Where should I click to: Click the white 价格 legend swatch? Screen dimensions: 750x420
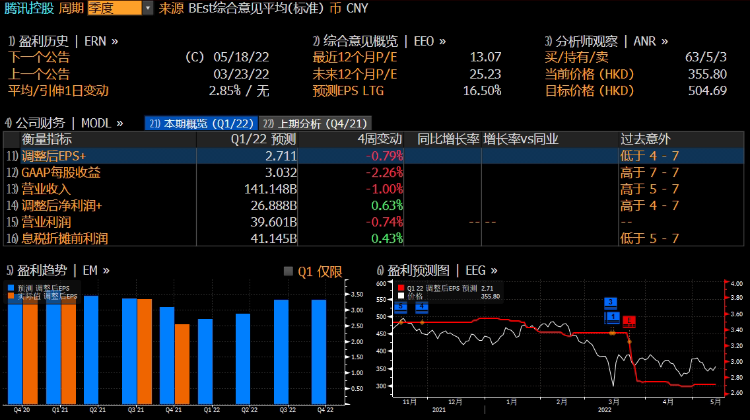pos(401,296)
